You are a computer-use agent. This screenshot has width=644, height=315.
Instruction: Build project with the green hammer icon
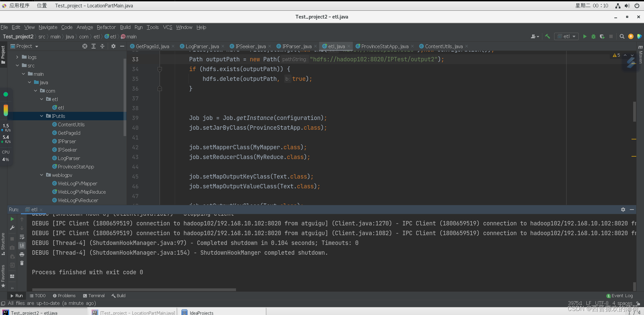pos(548,36)
